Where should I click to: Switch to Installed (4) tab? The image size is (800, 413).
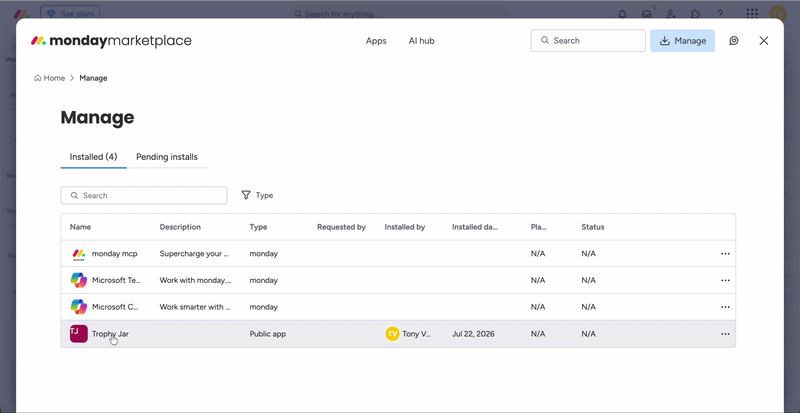click(93, 157)
